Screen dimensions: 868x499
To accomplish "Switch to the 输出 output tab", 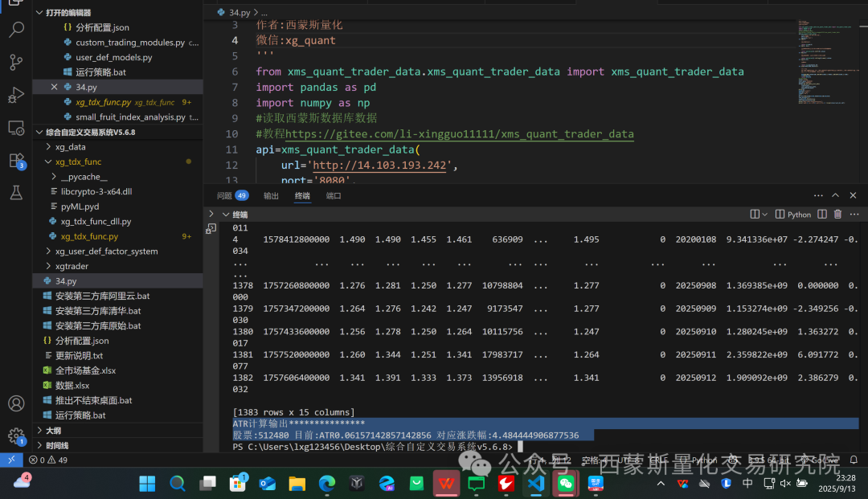I will pyautogui.click(x=272, y=195).
